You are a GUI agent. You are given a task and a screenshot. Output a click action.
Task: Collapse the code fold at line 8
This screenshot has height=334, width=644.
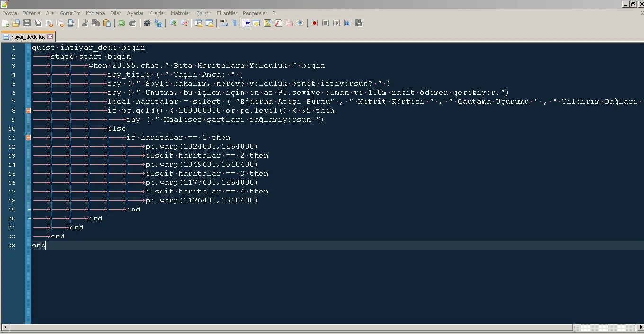(x=28, y=110)
